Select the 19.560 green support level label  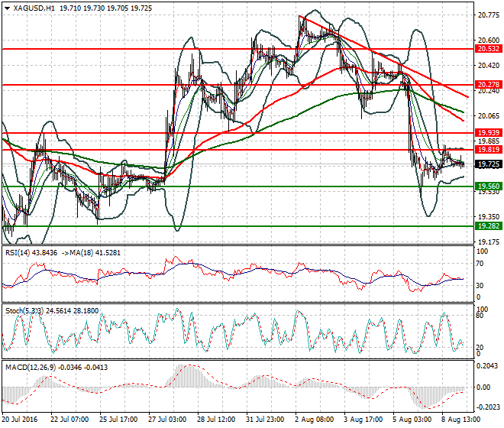[x=489, y=186]
